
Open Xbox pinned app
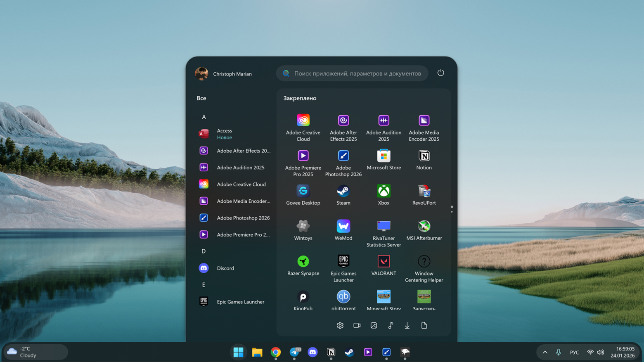pyautogui.click(x=384, y=195)
